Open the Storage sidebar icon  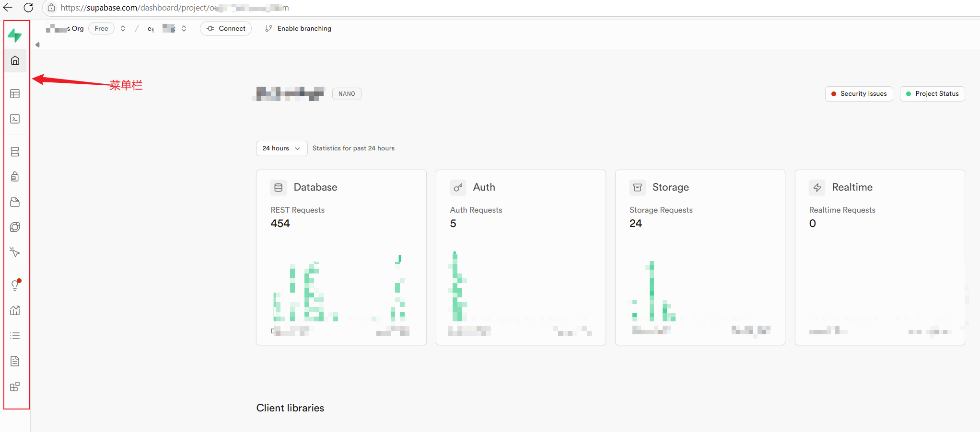(x=15, y=202)
